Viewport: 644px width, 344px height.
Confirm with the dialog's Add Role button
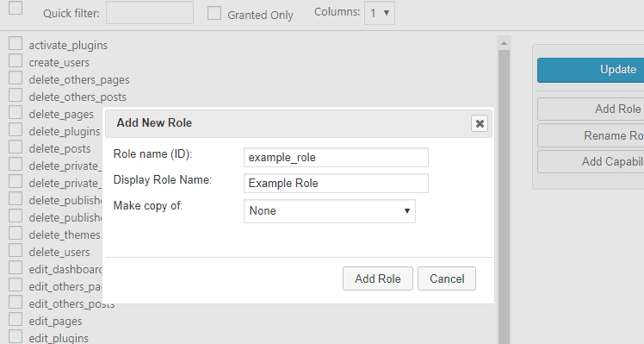click(x=378, y=278)
